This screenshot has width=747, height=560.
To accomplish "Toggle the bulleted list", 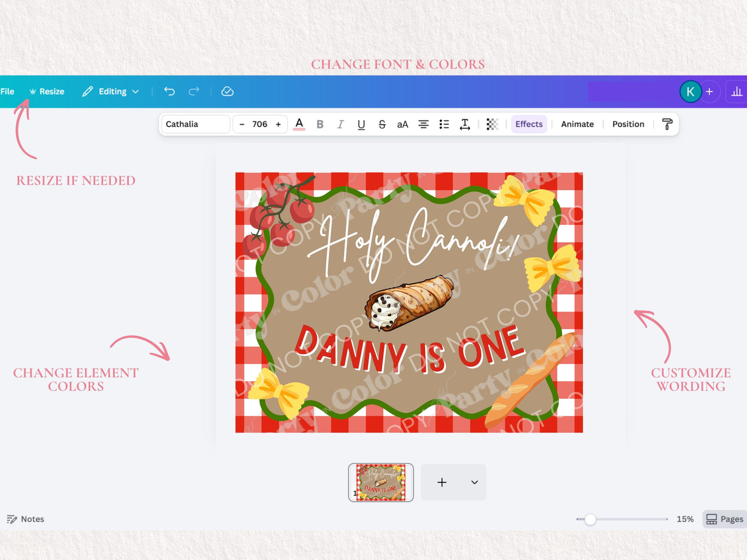I will coord(444,124).
